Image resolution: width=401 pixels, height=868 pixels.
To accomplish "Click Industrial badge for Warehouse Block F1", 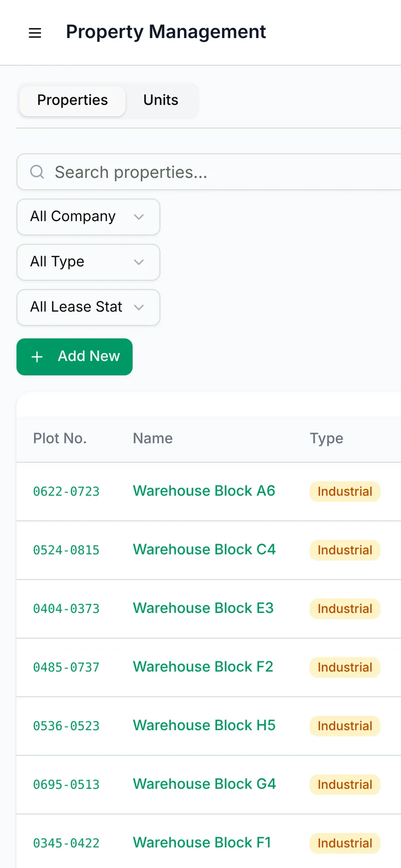I will click(345, 843).
